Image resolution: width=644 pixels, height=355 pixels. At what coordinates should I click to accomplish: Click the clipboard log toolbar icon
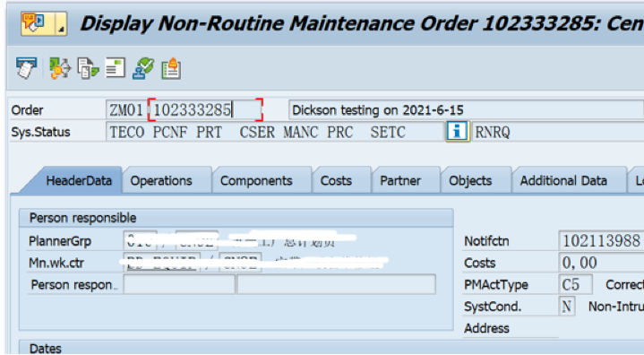tap(171, 68)
